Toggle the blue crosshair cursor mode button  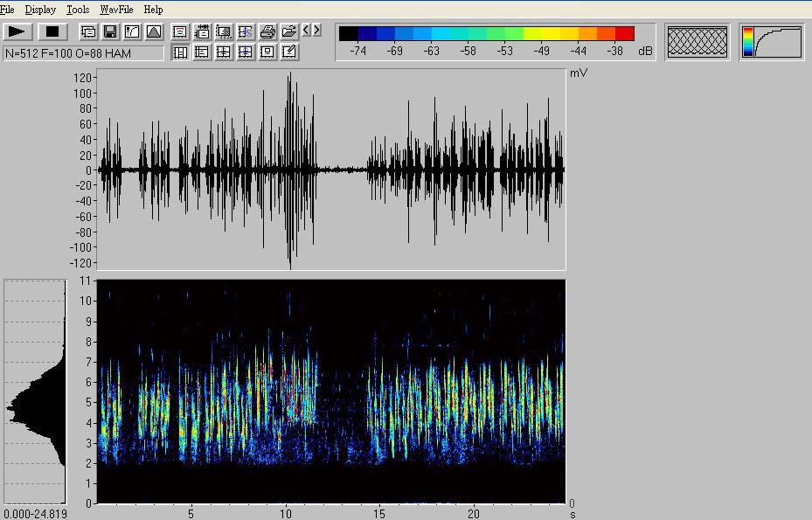[x=246, y=52]
